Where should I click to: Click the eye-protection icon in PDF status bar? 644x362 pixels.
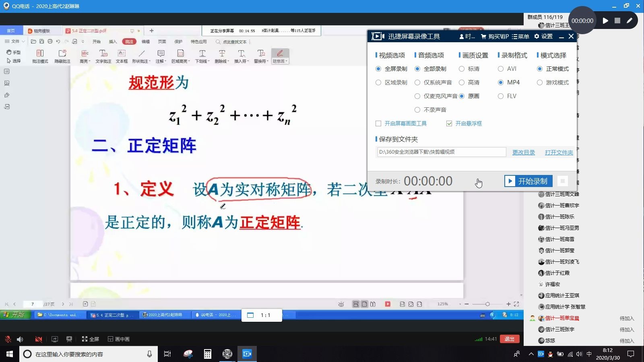click(x=341, y=304)
